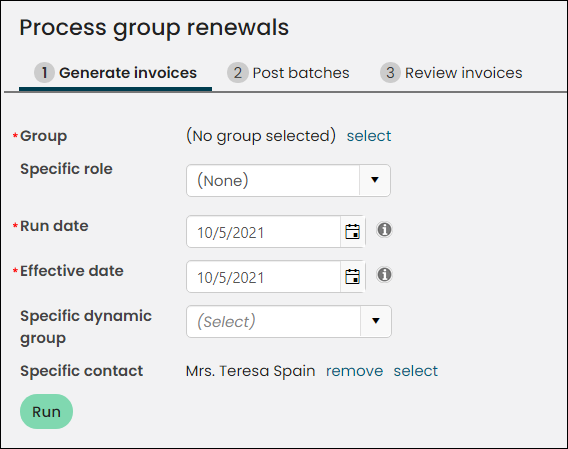Remove Mrs. Teresa Spain as specific contact
568x449 pixels.
[x=354, y=371]
